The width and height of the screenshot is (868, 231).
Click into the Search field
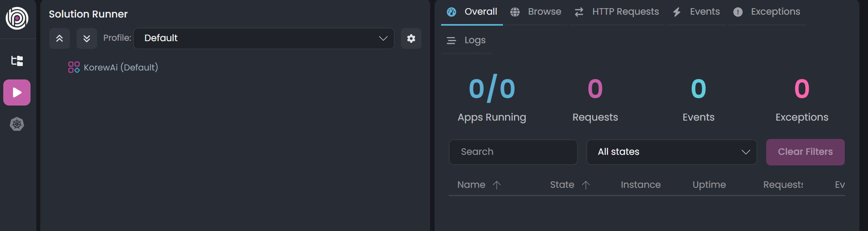(513, 152)
